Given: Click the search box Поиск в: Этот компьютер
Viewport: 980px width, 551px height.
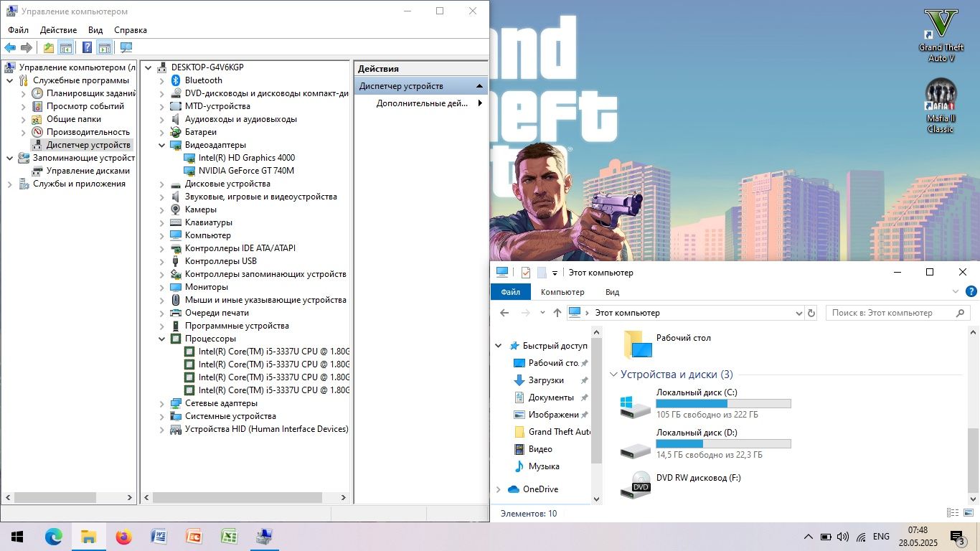Looking at the screenshot, I should click(898, 313).
